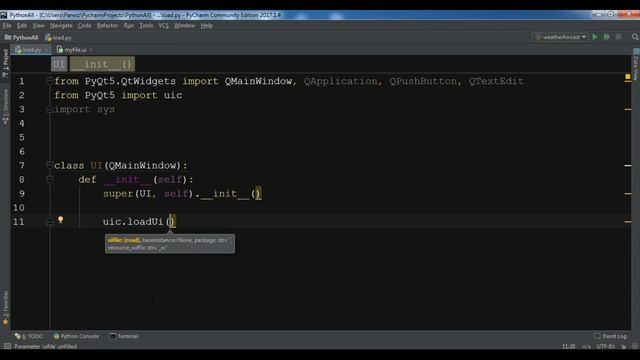Open the Terminal tool window
Screen dimensions: 640x360
coord(124,336)
